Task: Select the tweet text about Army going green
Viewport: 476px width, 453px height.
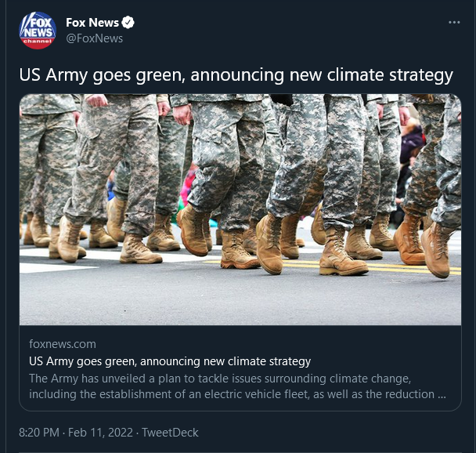Action: pos(236,75)
